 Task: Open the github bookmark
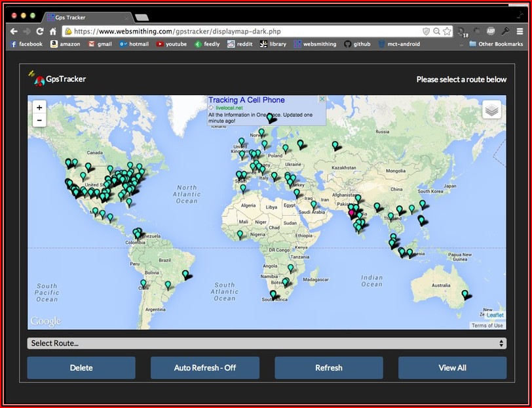click(x=358, y=44)
